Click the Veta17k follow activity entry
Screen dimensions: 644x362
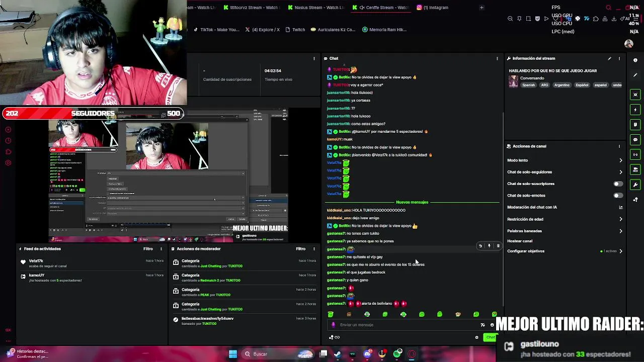pyautogui.click(x=92, y=263)
